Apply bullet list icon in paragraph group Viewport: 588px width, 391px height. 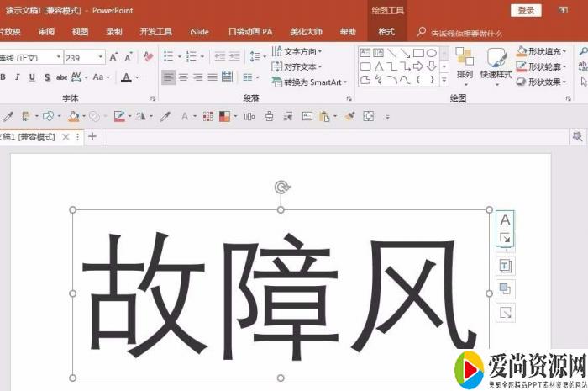[168, 56]
